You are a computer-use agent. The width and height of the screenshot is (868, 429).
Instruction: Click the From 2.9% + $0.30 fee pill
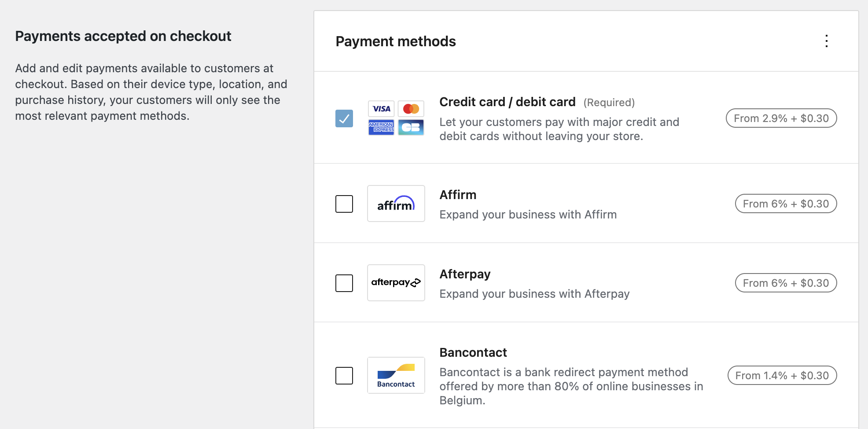[x=781, y=118]
